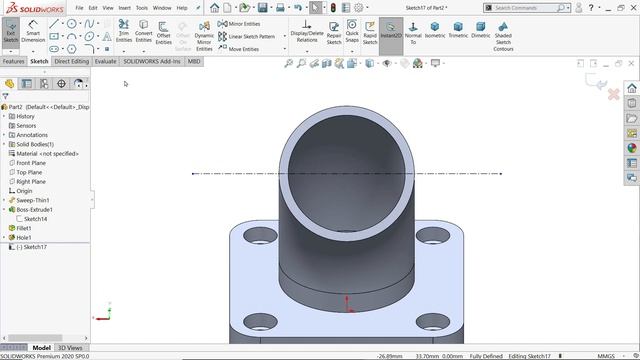Viewport: 640px width, 360px height.
Task: Select the Sketch Text tool
Action: tap(107, 36)
